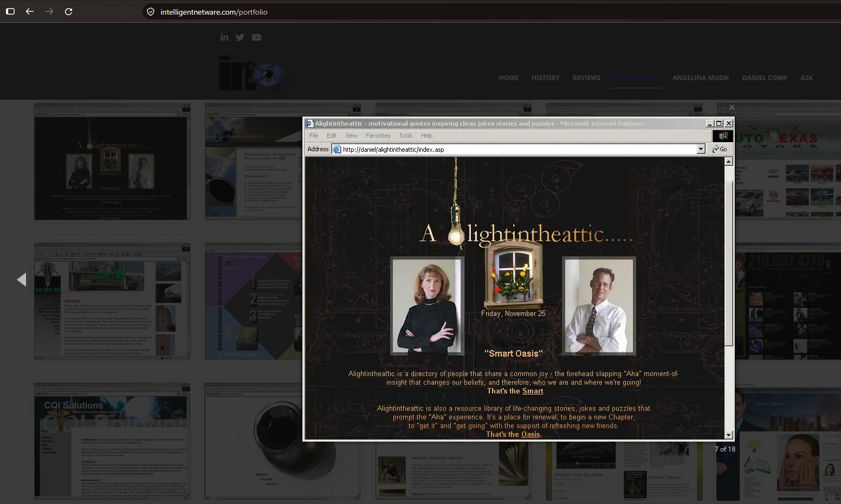This screenshot has height=504, width=841.
Task: Reload the intelligentnetware portfolio page
Action: [x=68, y=11]
